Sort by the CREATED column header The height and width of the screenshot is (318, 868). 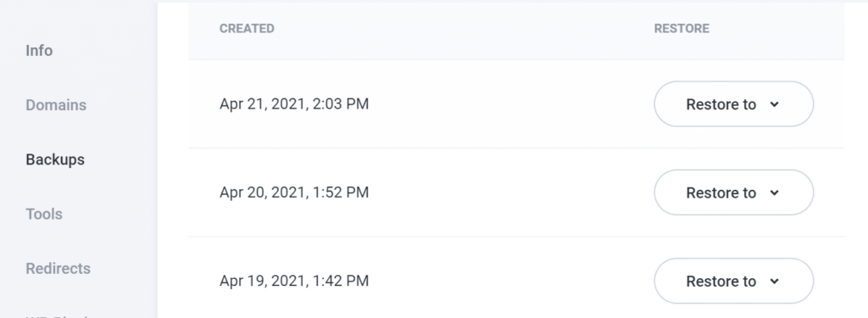247,29
